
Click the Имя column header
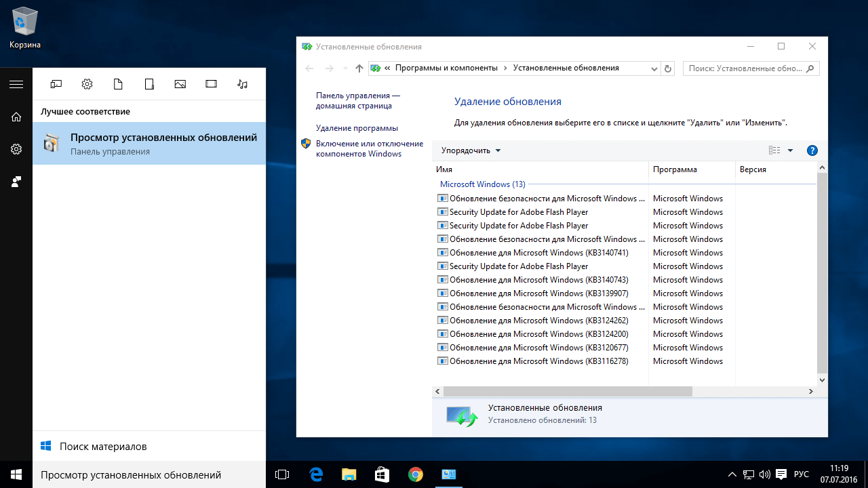pyautogui.click(x=445, y=169)
